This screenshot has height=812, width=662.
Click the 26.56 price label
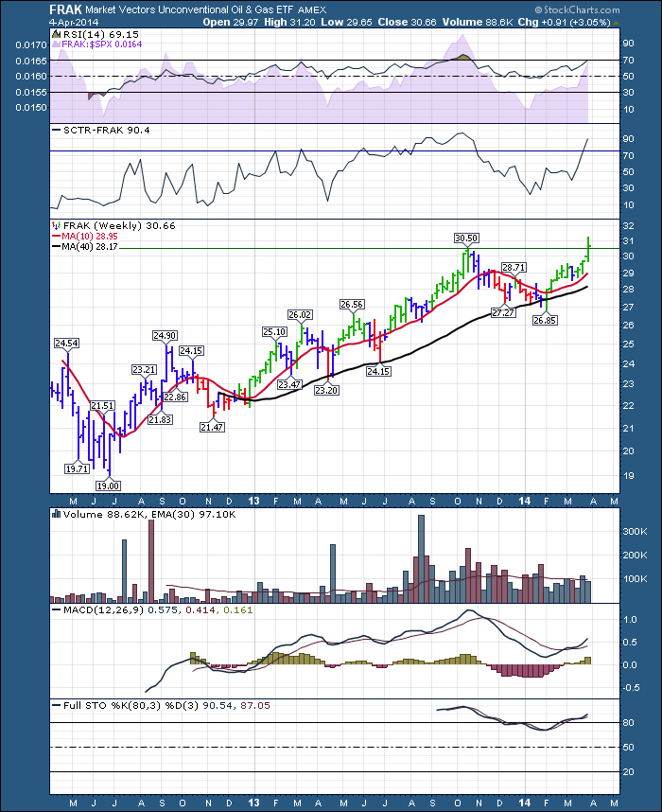tap(352, 304)
